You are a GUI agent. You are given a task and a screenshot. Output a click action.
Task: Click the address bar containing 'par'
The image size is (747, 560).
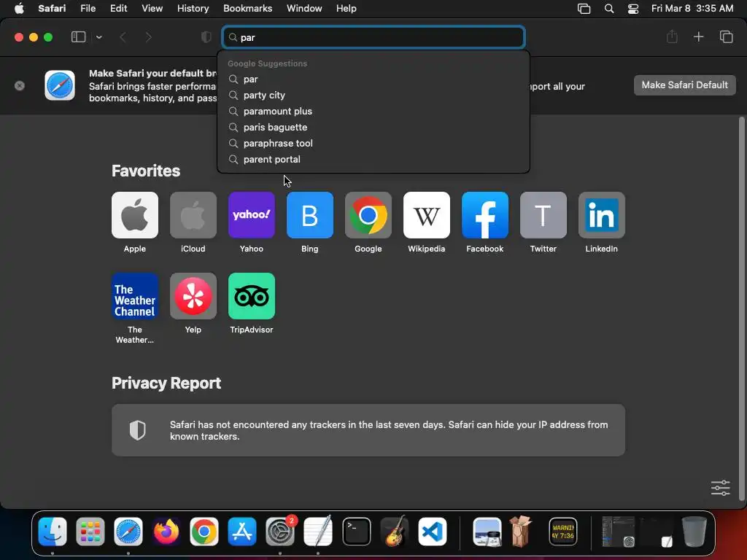[373, 37]
